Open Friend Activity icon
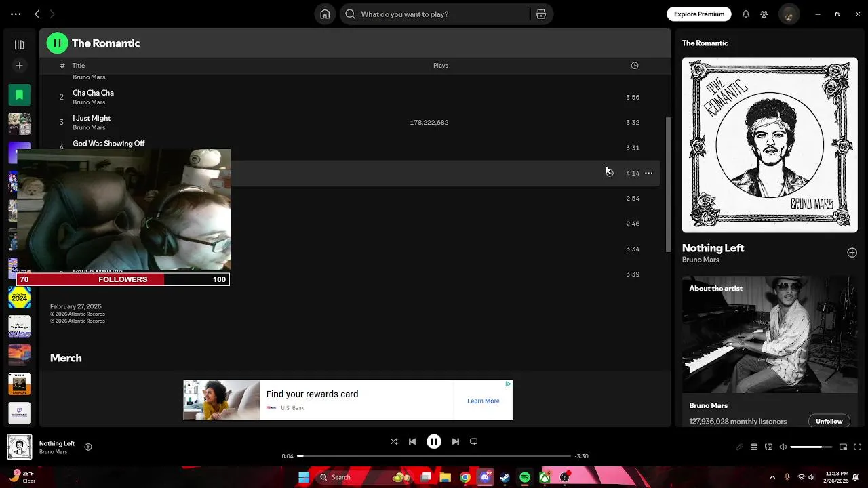This screenshot has width=868, height=488. (764, 14)
